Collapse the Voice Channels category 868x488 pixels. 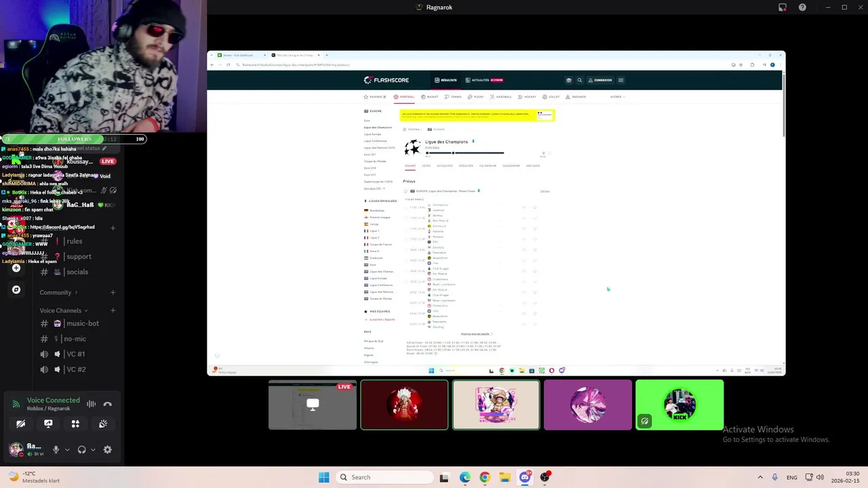click(x=64, y=310)
